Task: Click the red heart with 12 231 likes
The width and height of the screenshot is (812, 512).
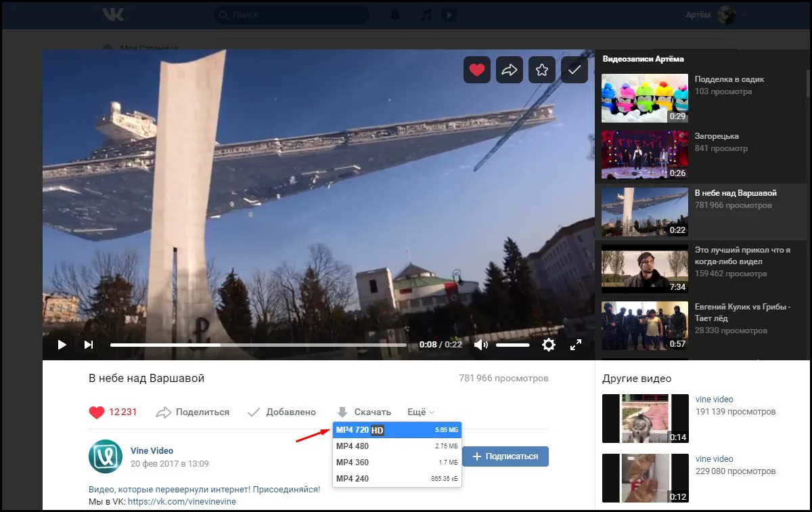Action: (x=113, y=412)
